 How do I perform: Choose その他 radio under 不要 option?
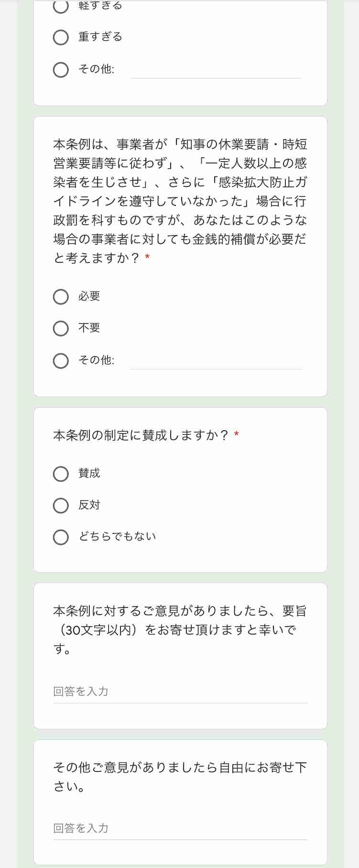[x=61, y=360]
